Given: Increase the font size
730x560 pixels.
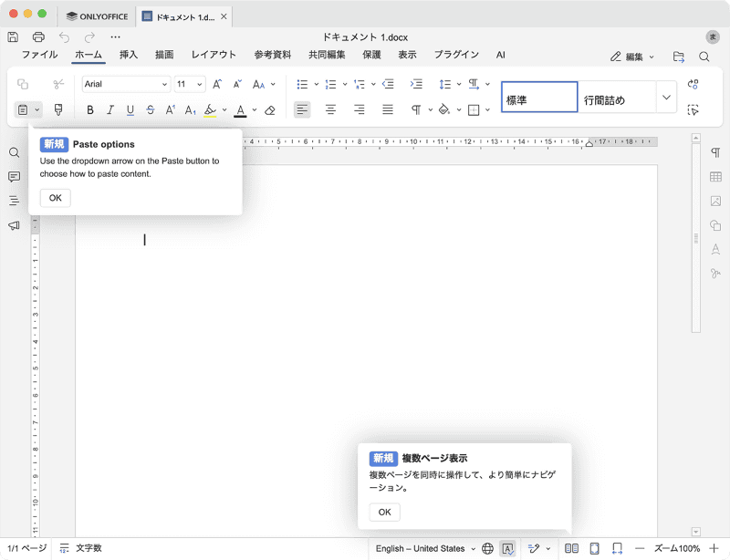Looking at the screenshot, I should [217, 84].
